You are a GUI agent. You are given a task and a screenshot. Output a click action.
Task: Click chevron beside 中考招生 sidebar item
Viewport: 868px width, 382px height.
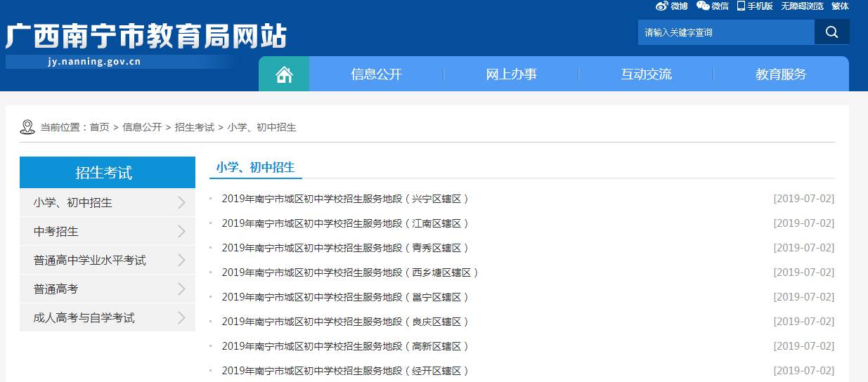(181, 232)
